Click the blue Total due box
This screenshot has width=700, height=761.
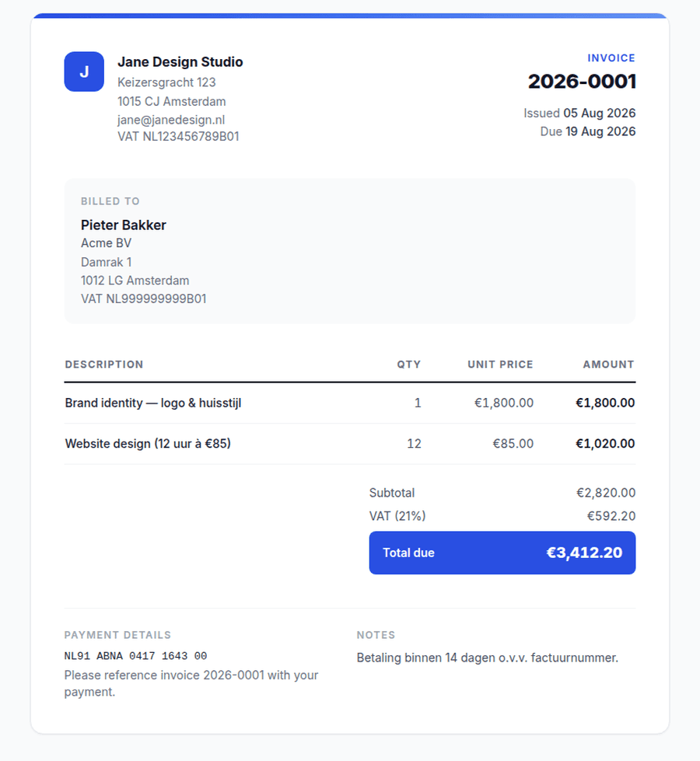pos(502,553)
